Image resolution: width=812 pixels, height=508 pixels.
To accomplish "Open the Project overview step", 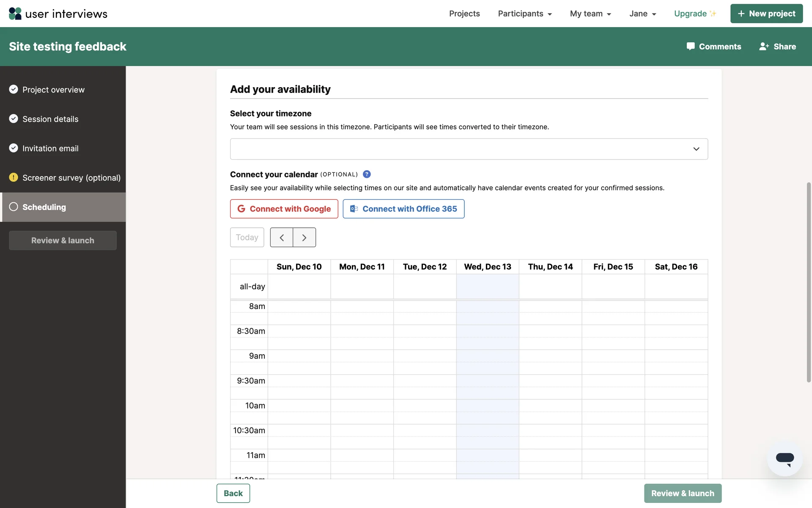I will pos(53,90).
